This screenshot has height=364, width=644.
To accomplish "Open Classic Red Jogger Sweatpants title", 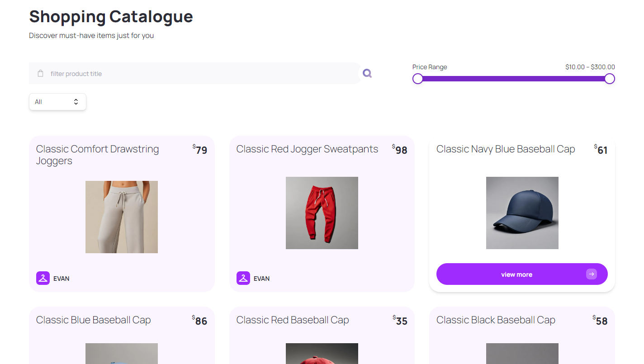I will (307, 149).
